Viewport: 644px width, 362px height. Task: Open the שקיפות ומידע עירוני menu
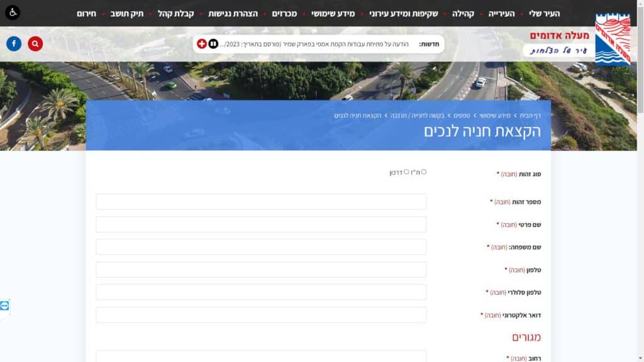click(x=403, y=14)
